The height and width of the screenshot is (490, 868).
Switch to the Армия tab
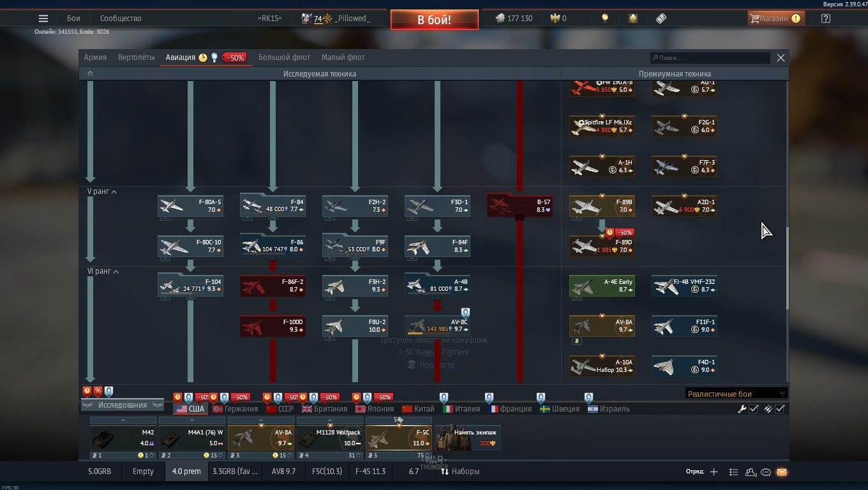[x=95, y=57]
